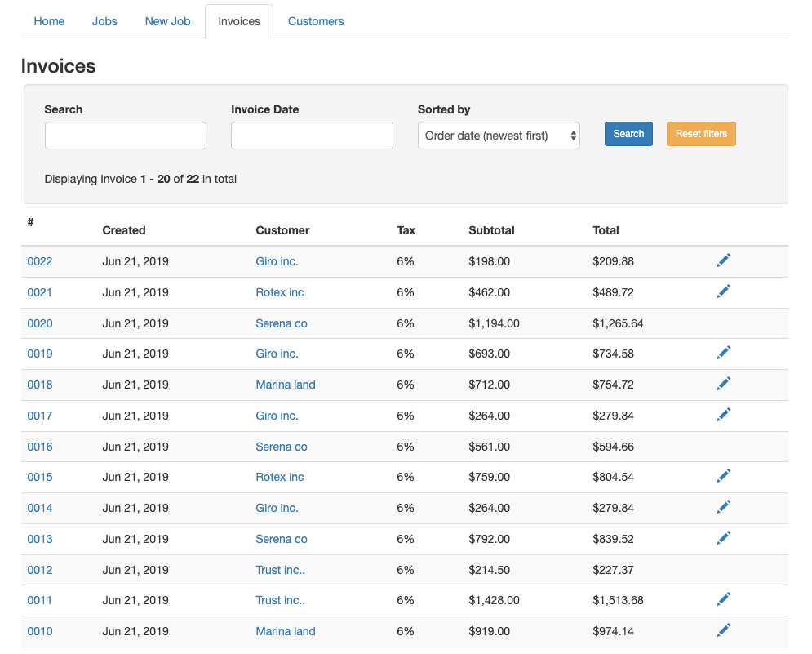The width and height of the screenshot is (812, 654).
Task: Click the Customer column header
Action: click(x=282, y=230)
